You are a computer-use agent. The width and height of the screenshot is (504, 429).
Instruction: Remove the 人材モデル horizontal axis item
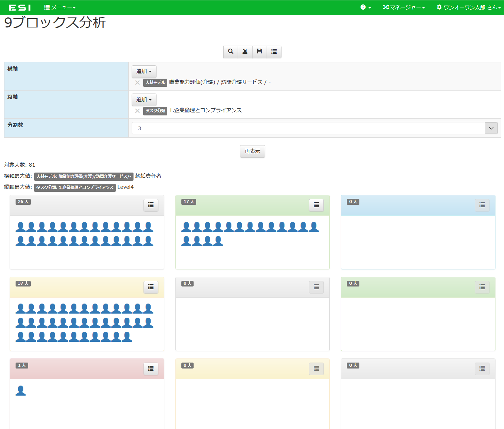137,82
